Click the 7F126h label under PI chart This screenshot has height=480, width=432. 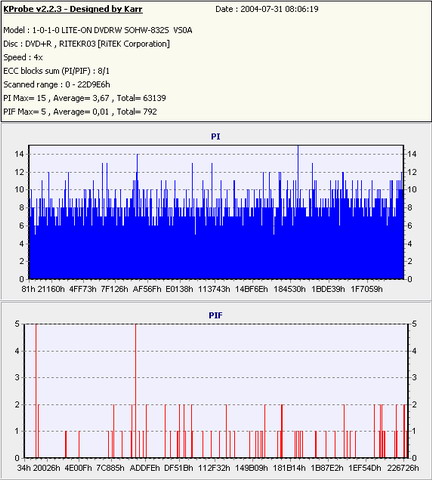[114, 289]
